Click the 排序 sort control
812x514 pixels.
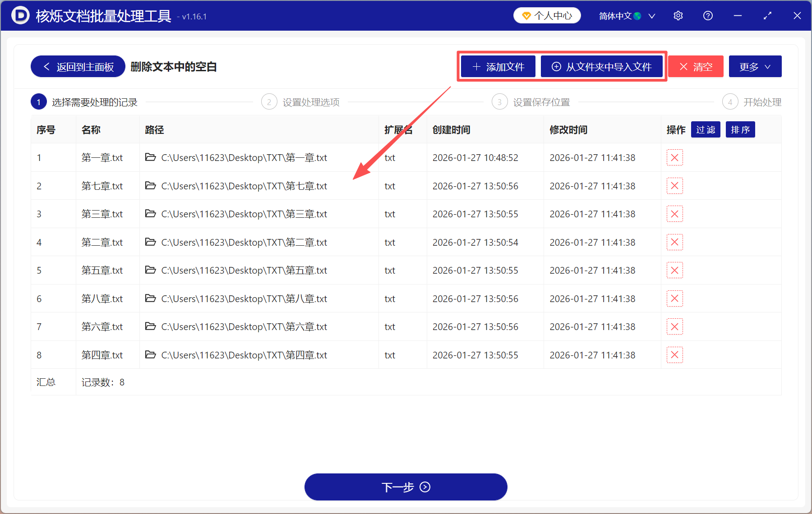740,129
